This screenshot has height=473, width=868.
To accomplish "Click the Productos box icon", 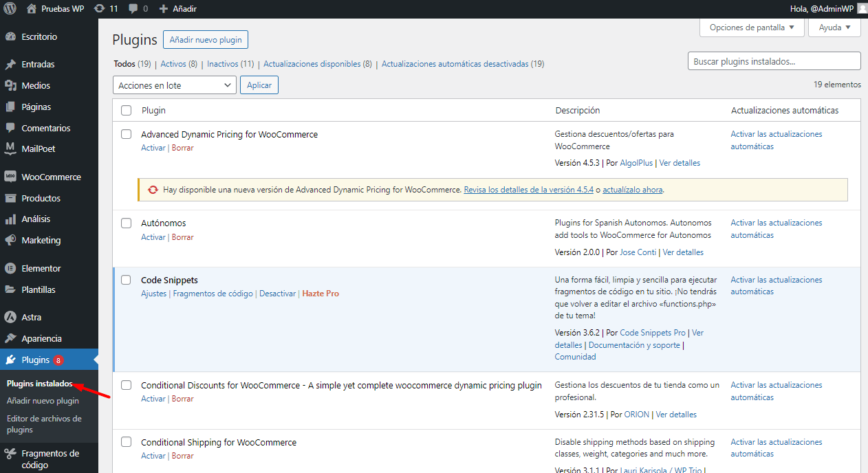I will pyautogui.click(x=10, y=198).
